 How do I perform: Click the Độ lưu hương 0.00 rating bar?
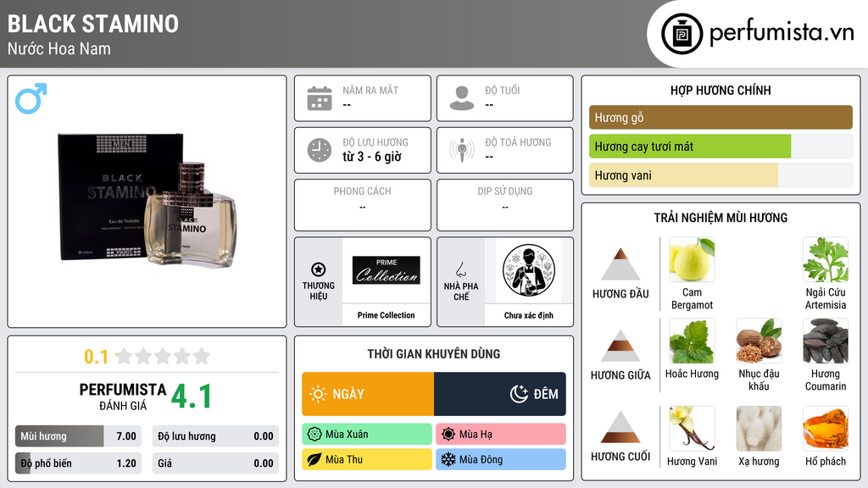click(x=215, y=436)
